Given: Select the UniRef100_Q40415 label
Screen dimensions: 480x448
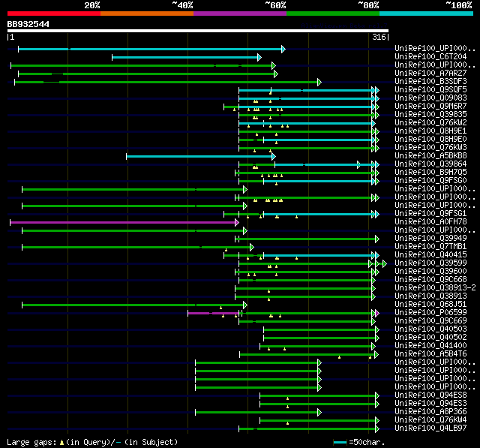Looking at the screenshot, I should (x=430, y=255).
